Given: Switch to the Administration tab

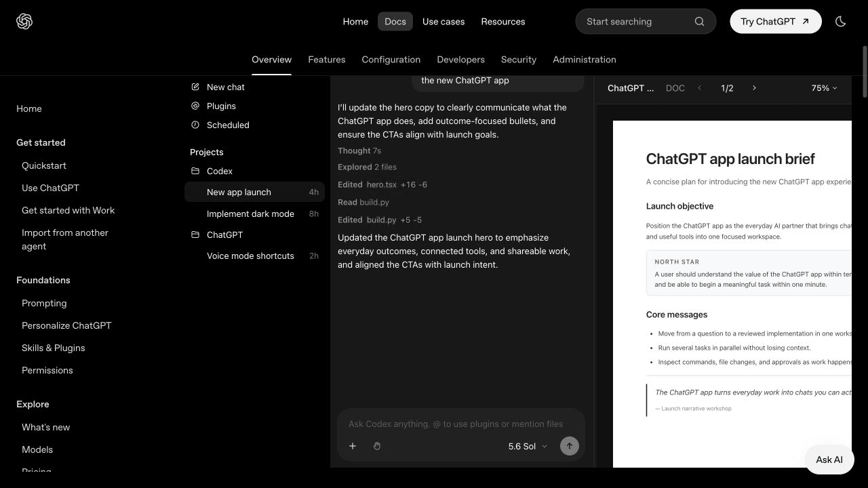Looking at the screenshot, I should point(585,60).
